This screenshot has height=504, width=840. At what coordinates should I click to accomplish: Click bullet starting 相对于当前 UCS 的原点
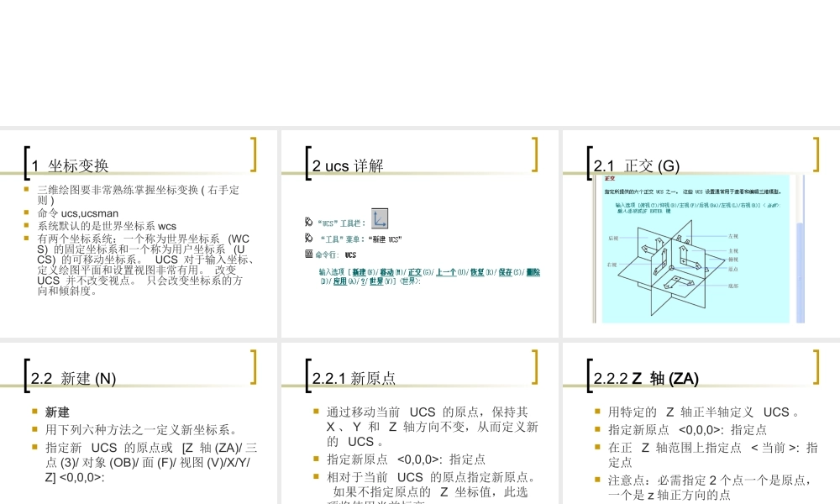coord(431,489)
